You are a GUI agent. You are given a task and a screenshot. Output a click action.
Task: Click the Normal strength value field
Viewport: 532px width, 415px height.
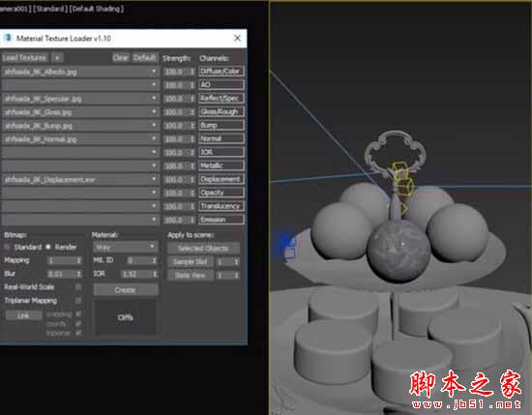[176, 139]
